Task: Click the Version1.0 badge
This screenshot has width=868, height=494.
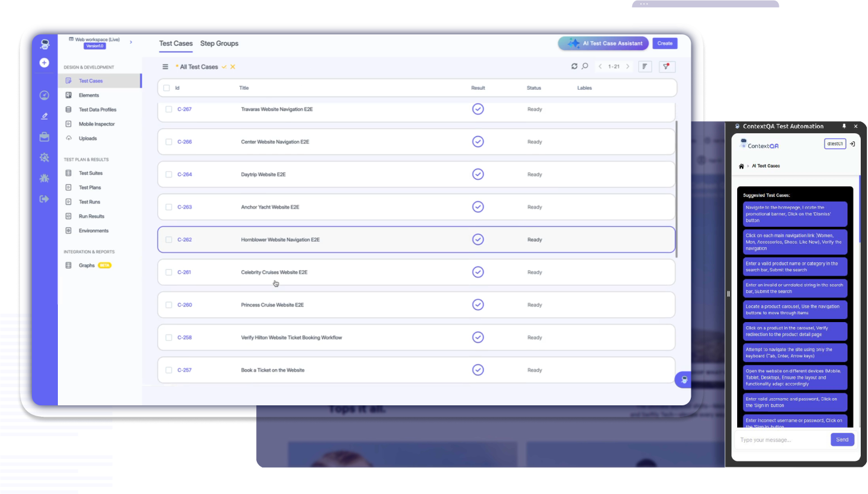Action: pos(95,46)
